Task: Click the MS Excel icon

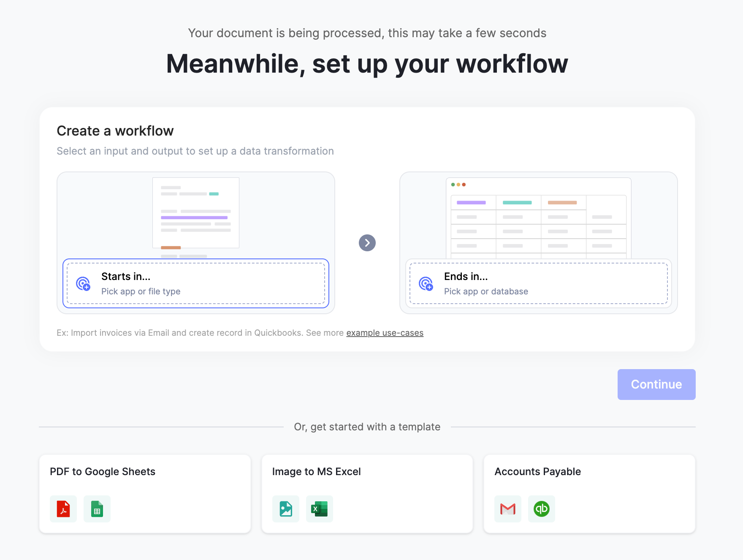Action: (320, 509)
